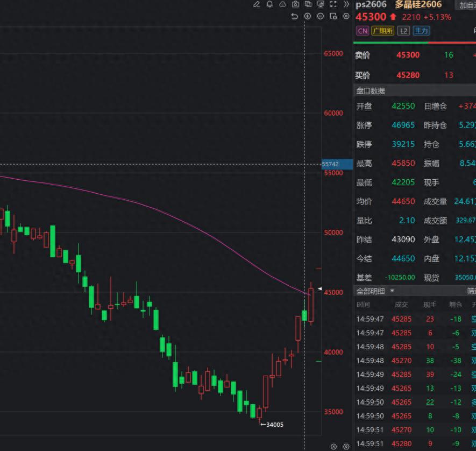Zoom in the candlestick chart
This screenshot has height=451, width=476.
[x=308, y=16]
